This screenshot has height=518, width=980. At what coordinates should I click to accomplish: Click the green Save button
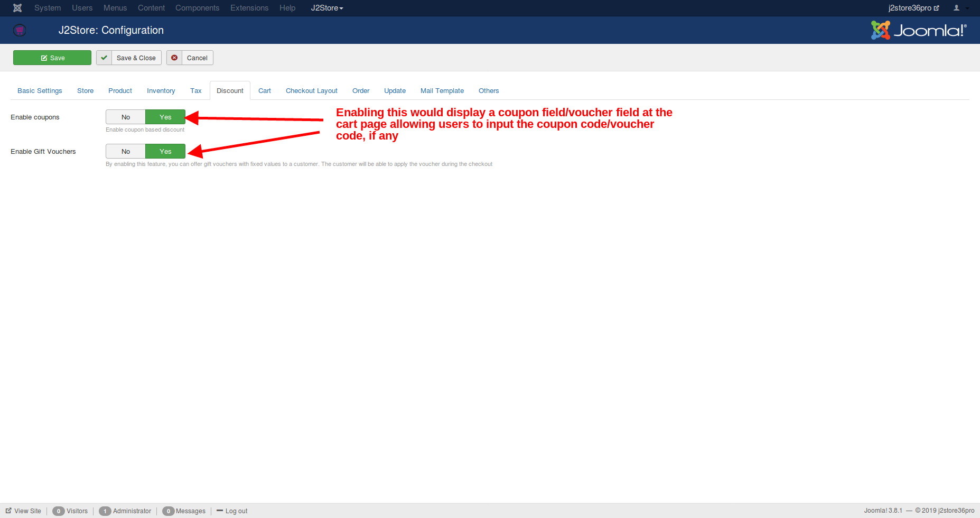point(52,58)
